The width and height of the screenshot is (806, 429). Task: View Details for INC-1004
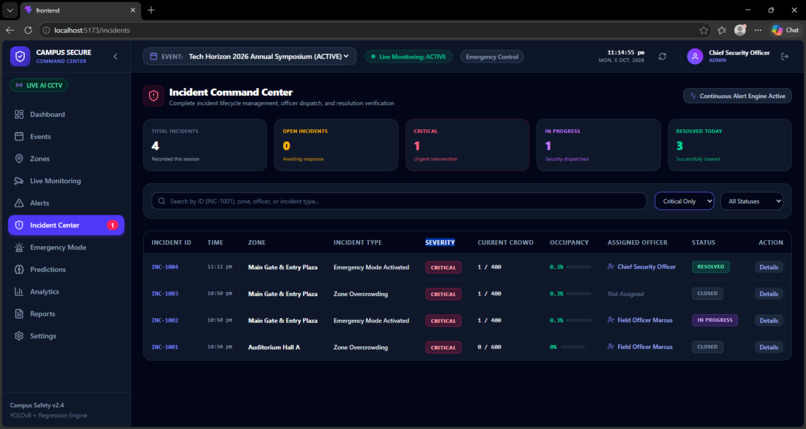tap(768, 267)
